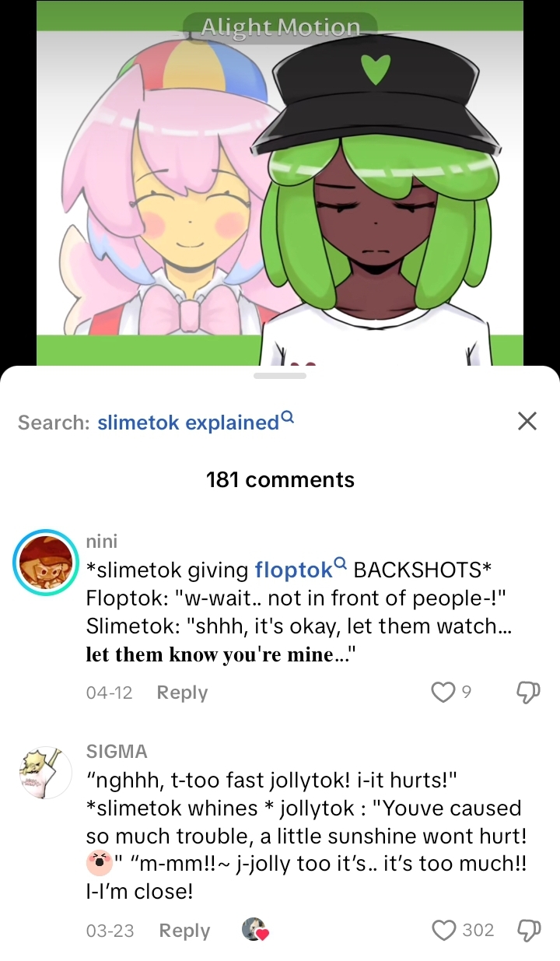560x961 pixels.
Task: Tap the video of the pink and green characters
Action: pyautogui.click(x=280, y=183)
